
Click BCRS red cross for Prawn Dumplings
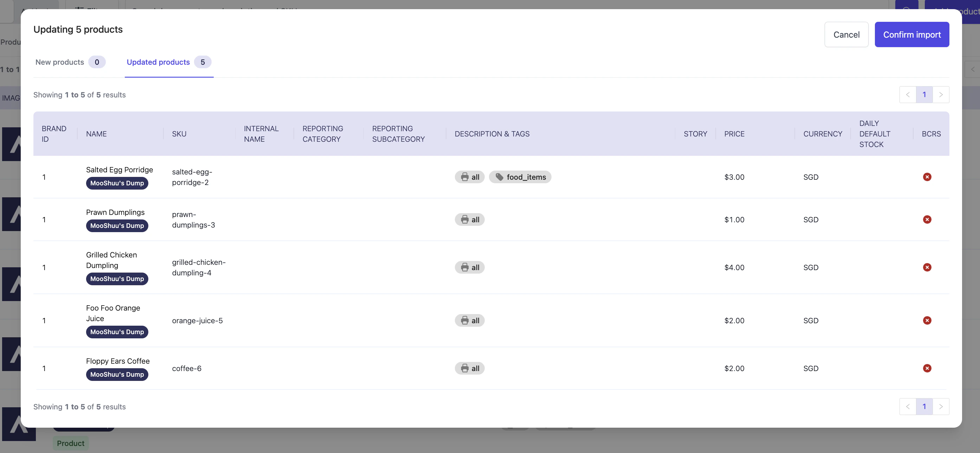[927, 220]
